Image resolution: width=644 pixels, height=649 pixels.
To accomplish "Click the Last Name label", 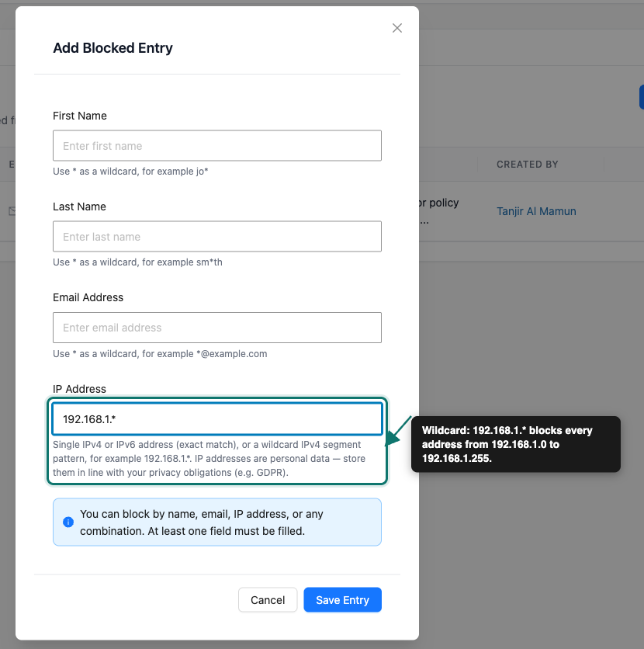I will click(x=79, y=206).
